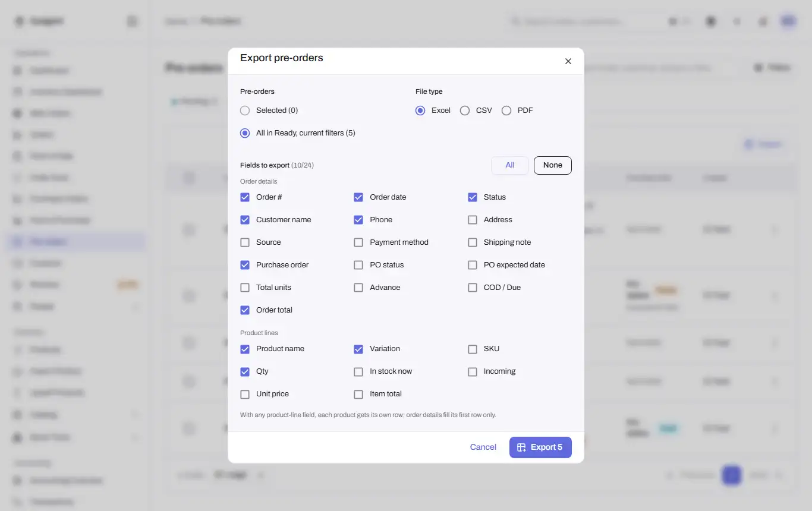Check the PO expected date box
Image resolution: width=812 pixels, height=511 pixels.
(x=473, y=265)
